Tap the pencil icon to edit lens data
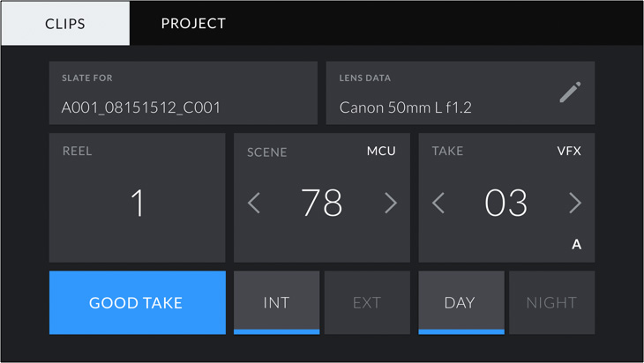 570,93
